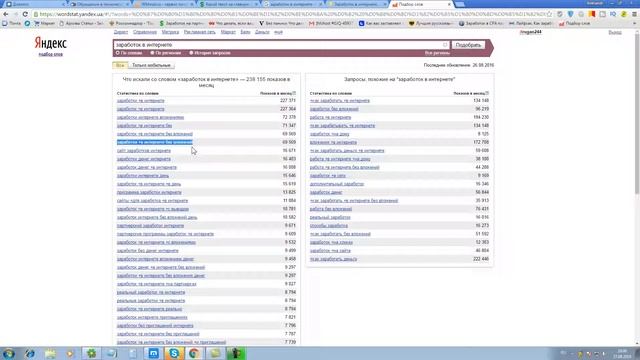Clear the search field with the X icon
This screenshot has width=640, height=360.
point(445,45)
